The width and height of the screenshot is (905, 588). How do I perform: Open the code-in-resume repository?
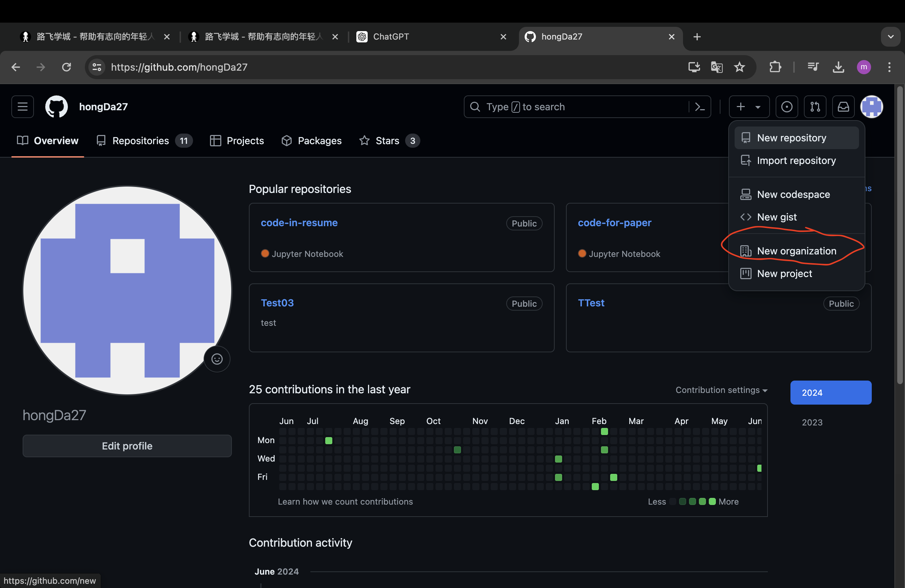click(x=299, y=223)
